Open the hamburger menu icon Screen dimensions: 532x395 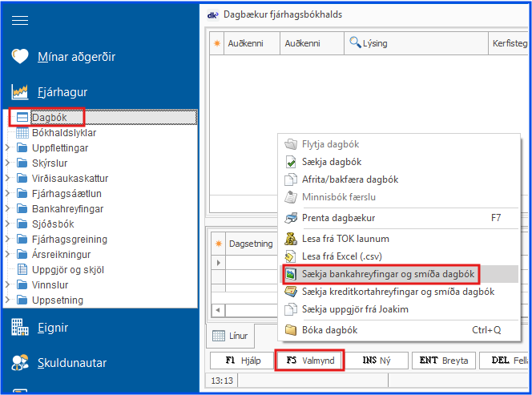pyautogui.click(x=20, y=20)
